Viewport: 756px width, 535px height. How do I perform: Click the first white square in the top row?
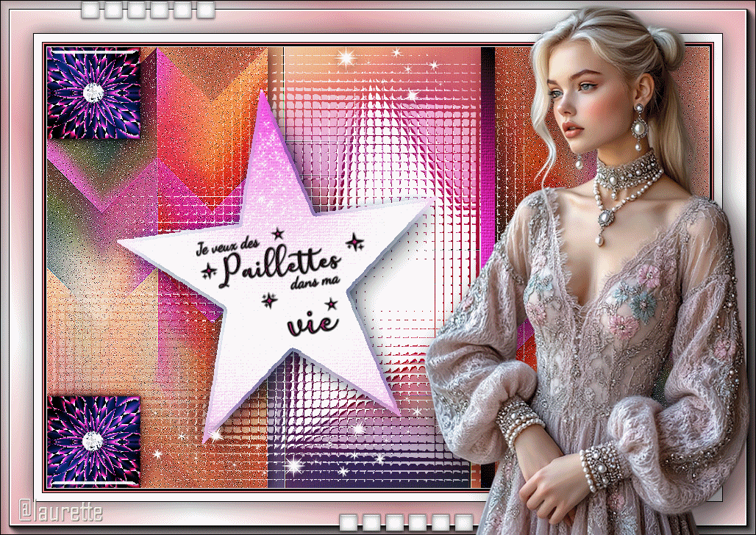(90, 10)
